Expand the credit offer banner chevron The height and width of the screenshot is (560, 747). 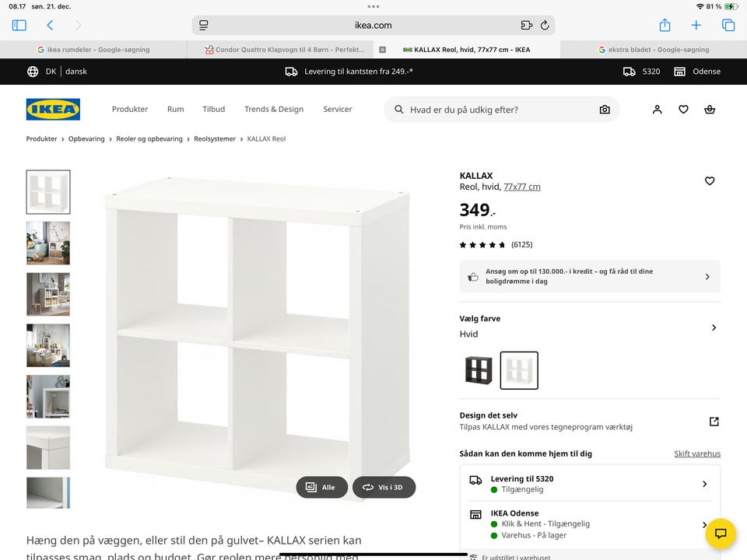coord(707,277)
